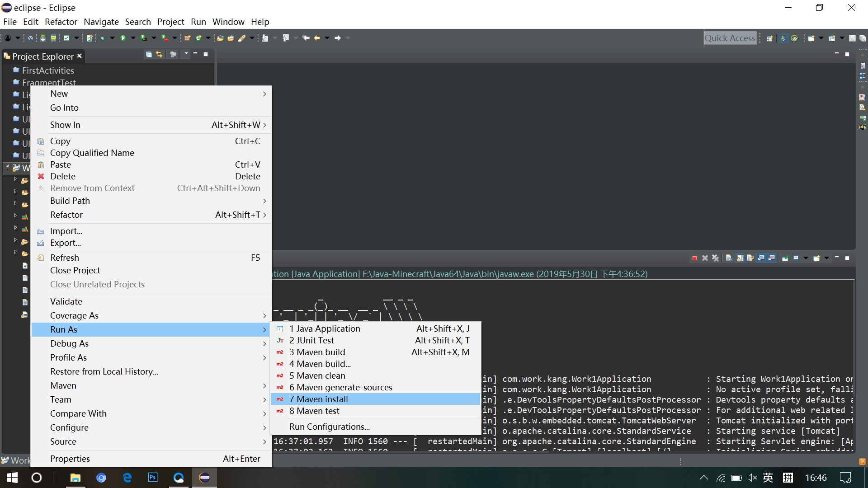This screenshot has width=868, height=488.
Task: Click the Skip All Breakpoints toolbar icon
Action: 30,38
